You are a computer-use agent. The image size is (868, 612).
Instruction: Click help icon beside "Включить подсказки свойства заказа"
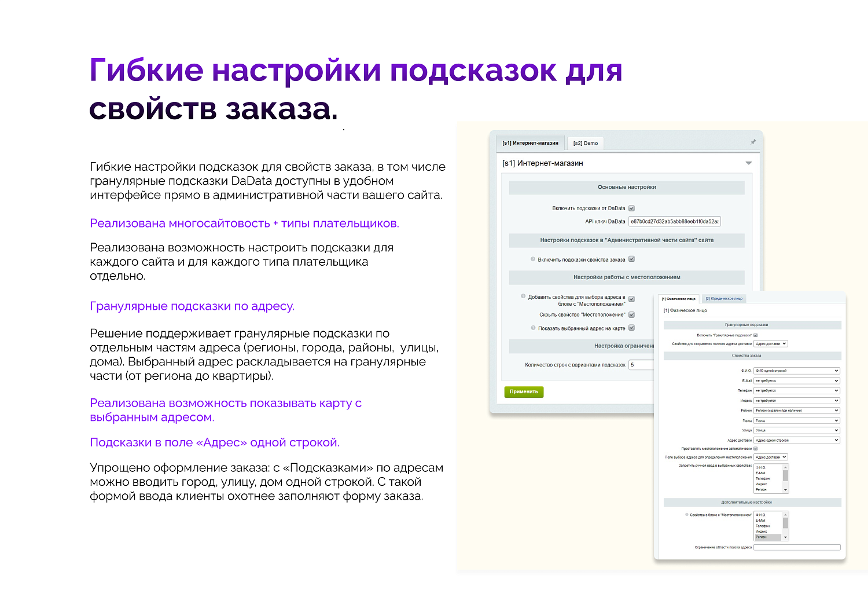point(532,258)
